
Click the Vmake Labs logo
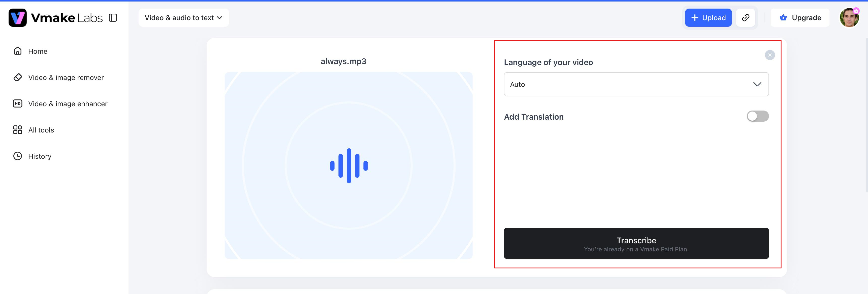click(x=56, y=18)
